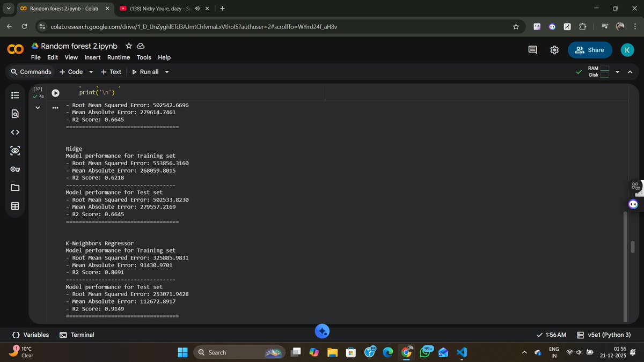Open the Edit menu
This screenshot has width=644, height=362.
(x=53, y=57)
